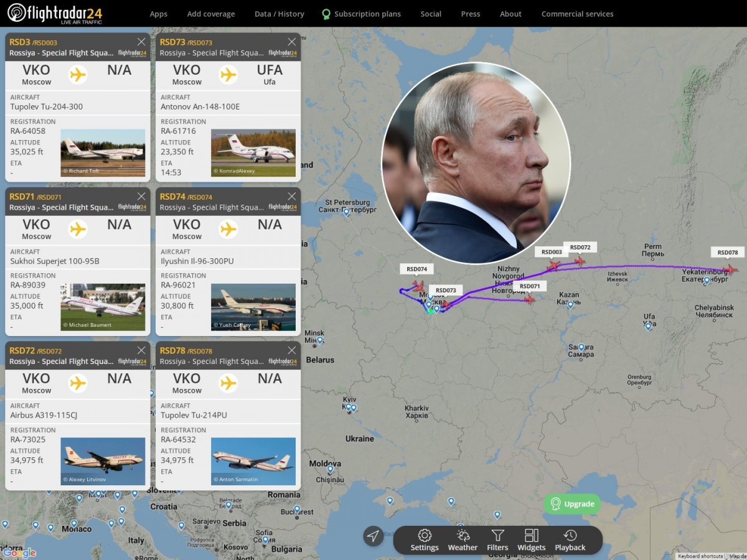Open the Il-96-300PU aircraft photo
This screenshot has height=560, width=747.
[x=253, y=307]
